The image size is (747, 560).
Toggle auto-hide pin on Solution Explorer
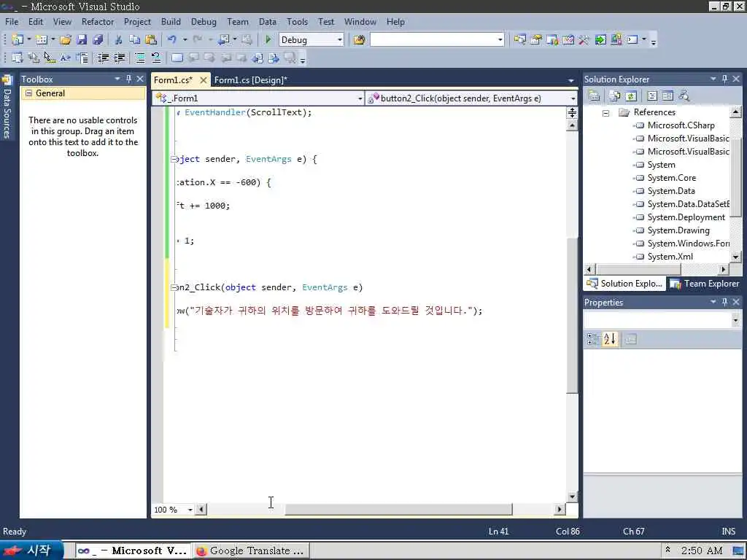pos(724,79)
